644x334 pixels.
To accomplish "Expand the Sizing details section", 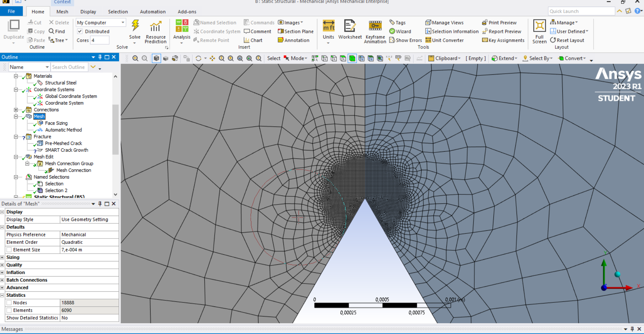I will tap(2, 257).
